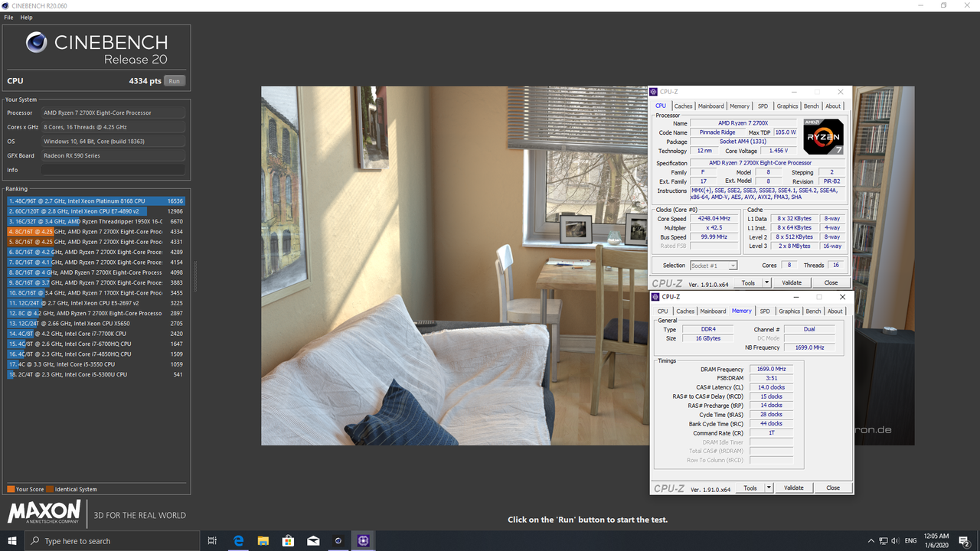Click the Cinebench Release 20 logo
This screenshot has width=980, height=551.
click(x=96, y=46)
